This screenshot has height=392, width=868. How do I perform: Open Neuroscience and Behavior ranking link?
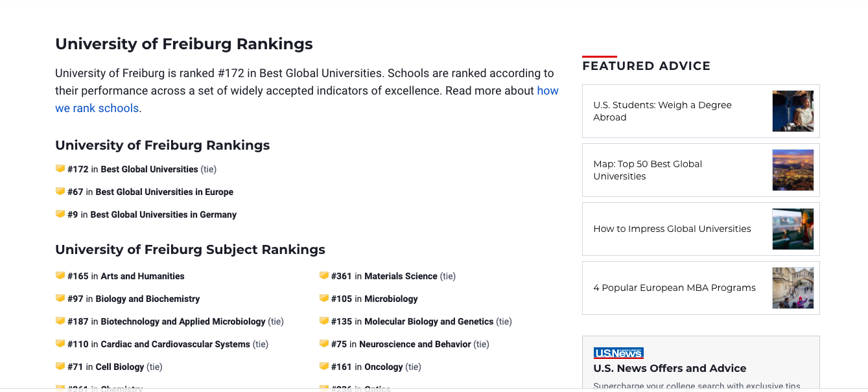click(x=415, y=344)
